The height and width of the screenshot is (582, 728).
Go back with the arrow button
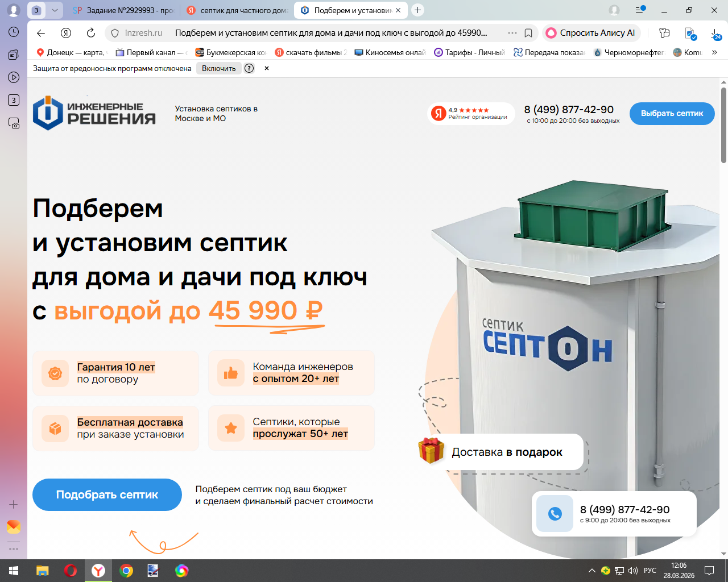[x=40, y=33]
